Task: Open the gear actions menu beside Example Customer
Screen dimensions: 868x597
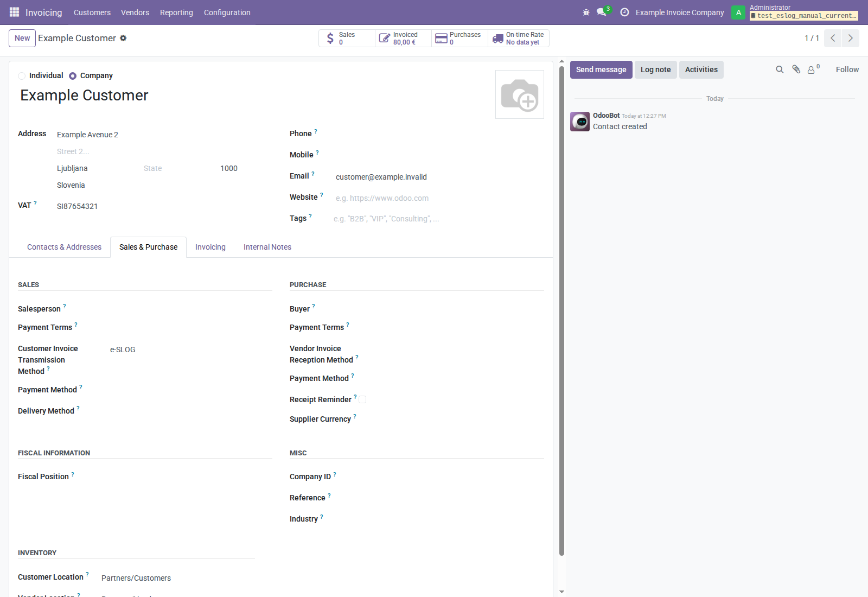Action: (x=123, y=38)
